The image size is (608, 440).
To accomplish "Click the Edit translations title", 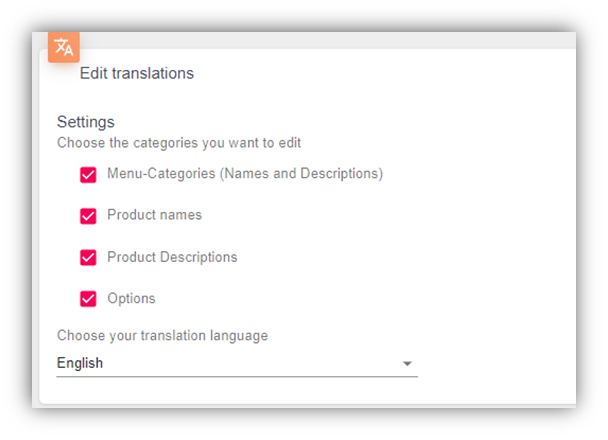I will pos(136,73).
